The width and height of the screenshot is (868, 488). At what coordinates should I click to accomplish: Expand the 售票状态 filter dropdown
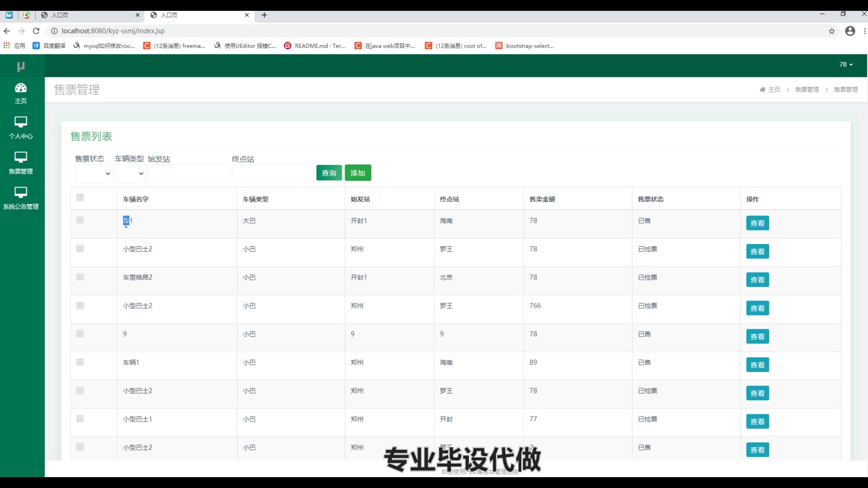pyautogui.click(x=94, y=174)
